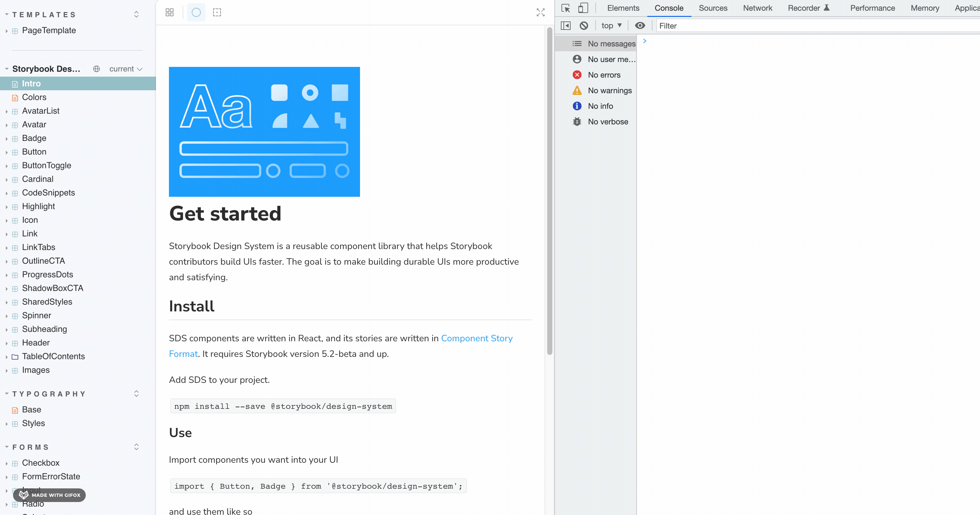Clear the DevTools console
Image resolution: width=980 pixels, height=515 pixels.
[584, 25]
